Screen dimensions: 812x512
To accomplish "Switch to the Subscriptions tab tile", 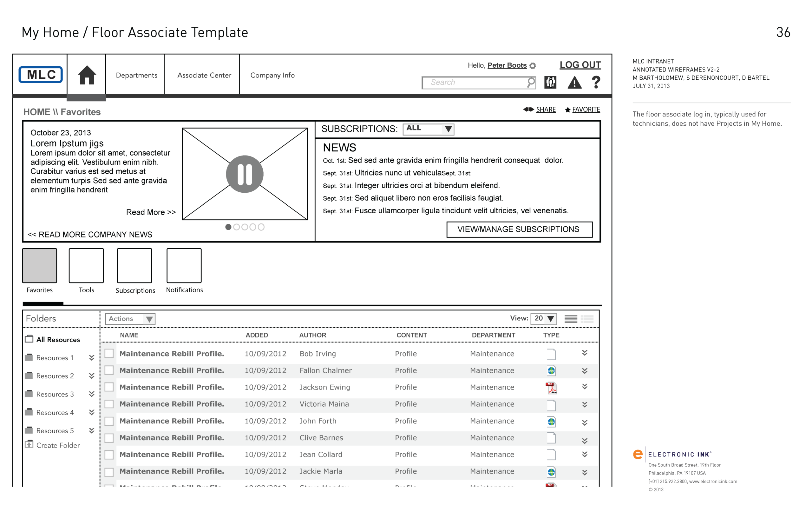I will click(x=134, y=266).
